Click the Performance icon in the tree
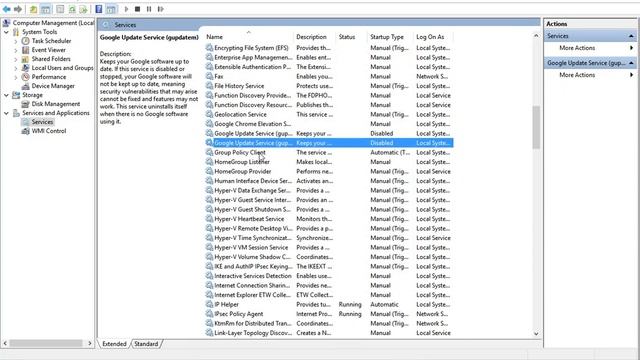 25,77
